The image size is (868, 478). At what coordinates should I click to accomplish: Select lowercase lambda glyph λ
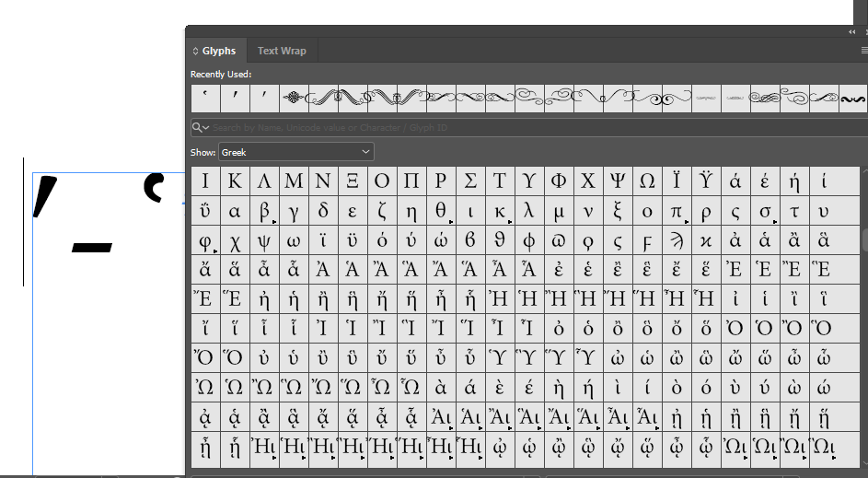(x=529, y=211)
